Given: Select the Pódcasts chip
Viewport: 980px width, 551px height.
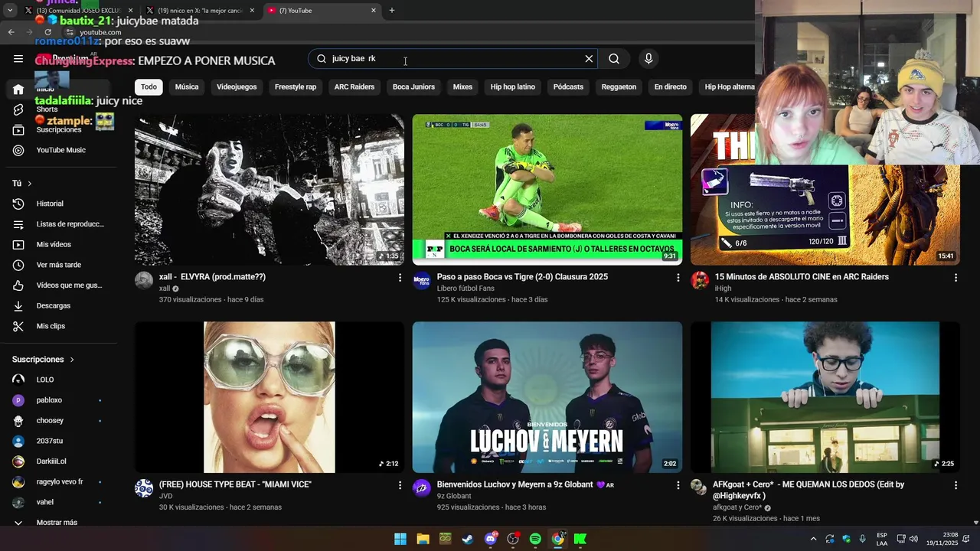Looking at the screenshot, I should click(x=568, y=86).
